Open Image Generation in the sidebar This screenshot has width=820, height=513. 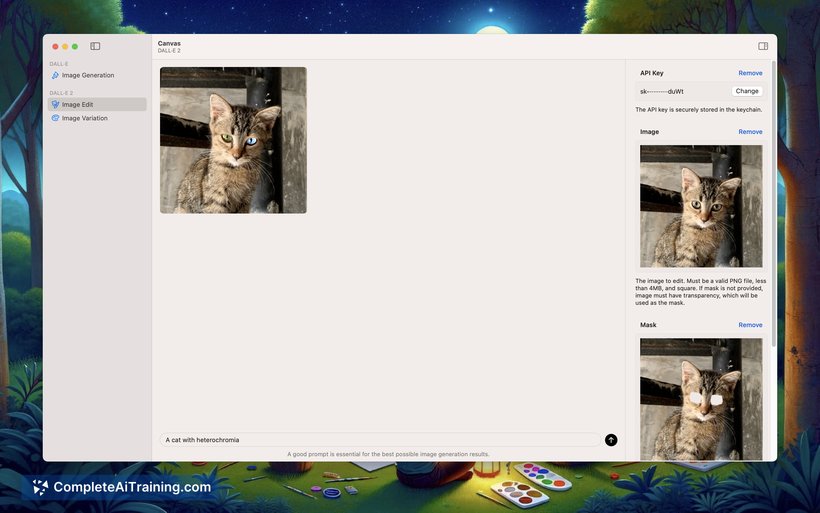pos(97,75)
